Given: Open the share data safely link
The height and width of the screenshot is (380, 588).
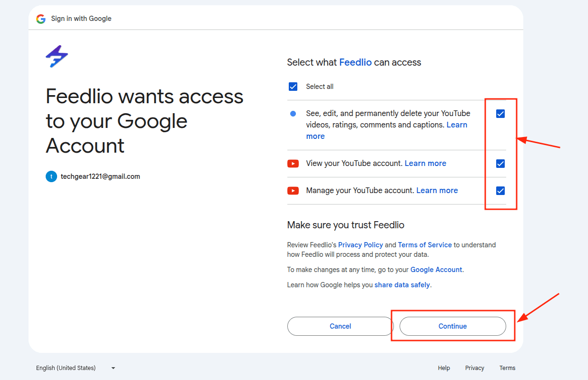Looking at the screenshot, I should point(402,285).
